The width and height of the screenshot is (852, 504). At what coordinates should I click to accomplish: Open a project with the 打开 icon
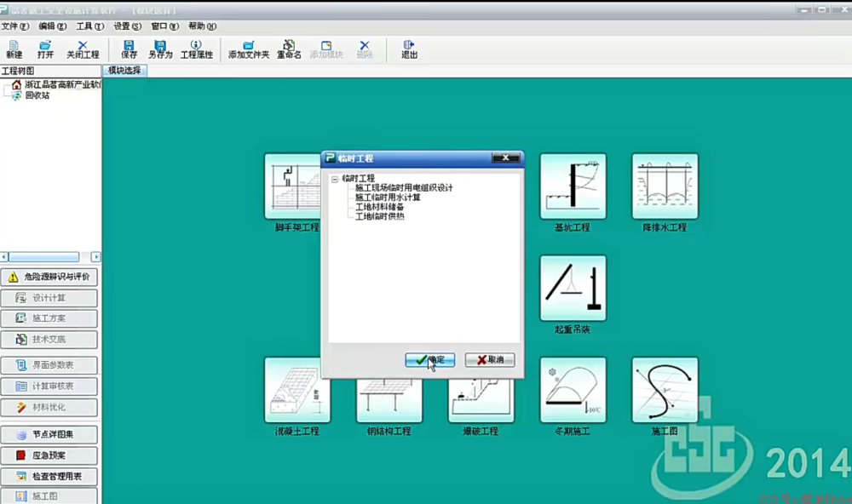tap(45, 49)
